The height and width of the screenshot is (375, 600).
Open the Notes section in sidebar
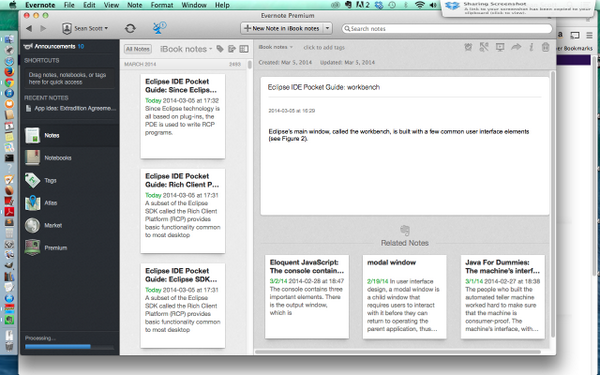pyautogui.click(x=70, y=135)
